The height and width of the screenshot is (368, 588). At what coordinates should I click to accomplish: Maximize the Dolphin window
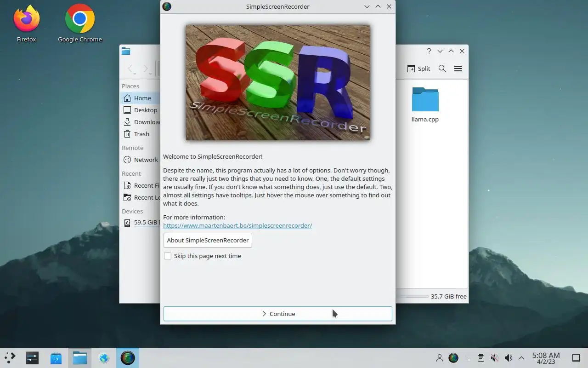tap(451, 51)
